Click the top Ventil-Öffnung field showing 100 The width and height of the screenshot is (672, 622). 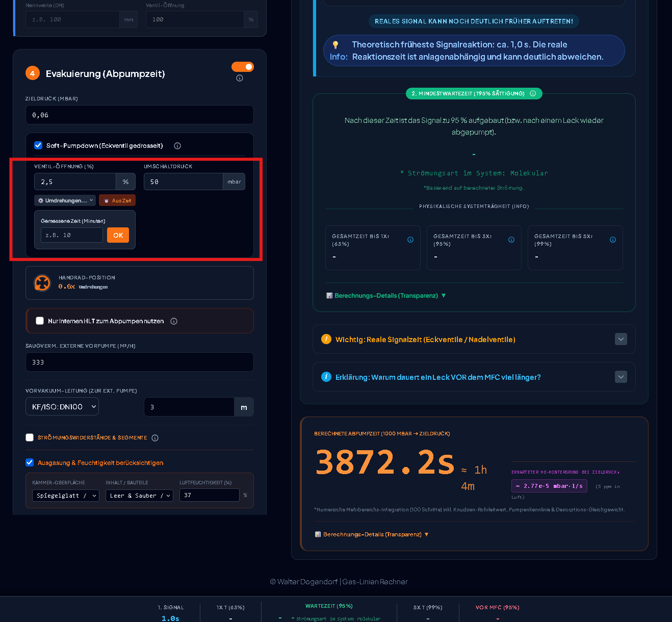click(x=195, y=19)
